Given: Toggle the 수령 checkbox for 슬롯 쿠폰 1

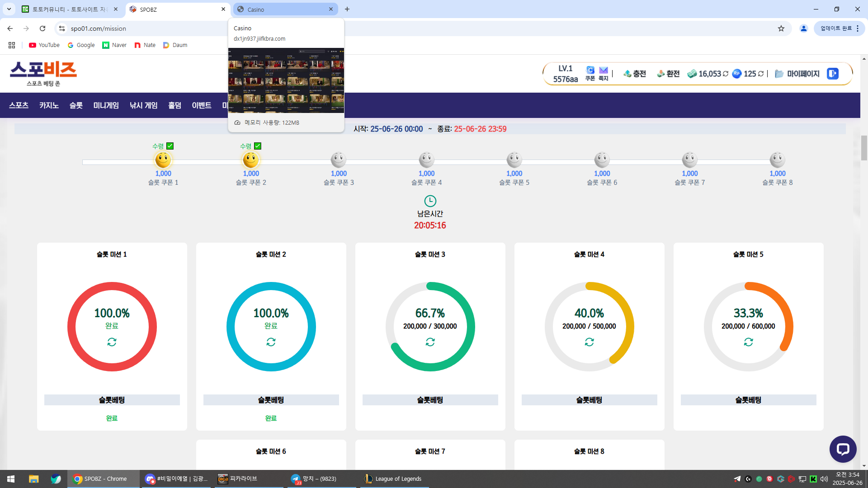Looking at the screenshot, I should click(x=170, y=146).
